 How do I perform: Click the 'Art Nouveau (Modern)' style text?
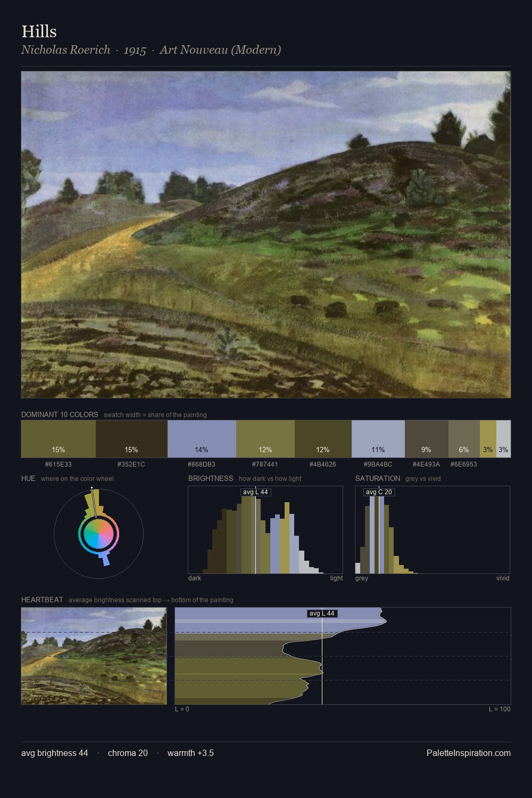click(220, 49)
